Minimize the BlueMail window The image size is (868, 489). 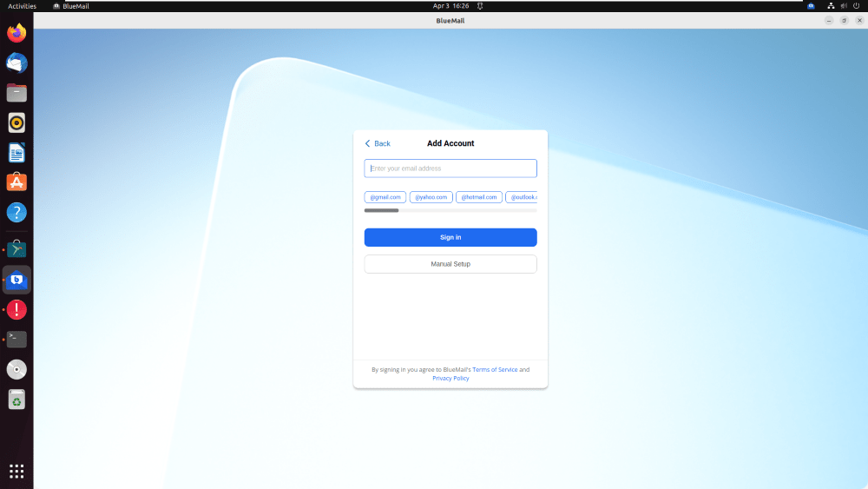(829, 21)
